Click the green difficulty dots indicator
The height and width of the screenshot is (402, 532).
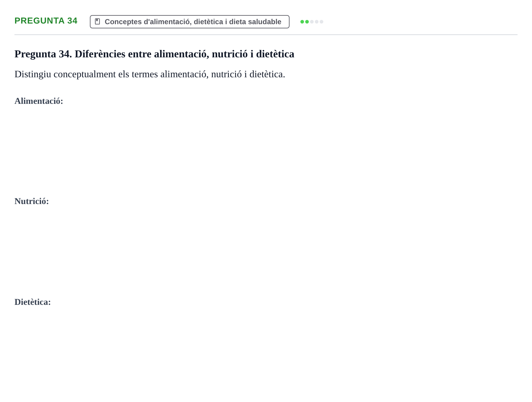[x=312, y=22]
